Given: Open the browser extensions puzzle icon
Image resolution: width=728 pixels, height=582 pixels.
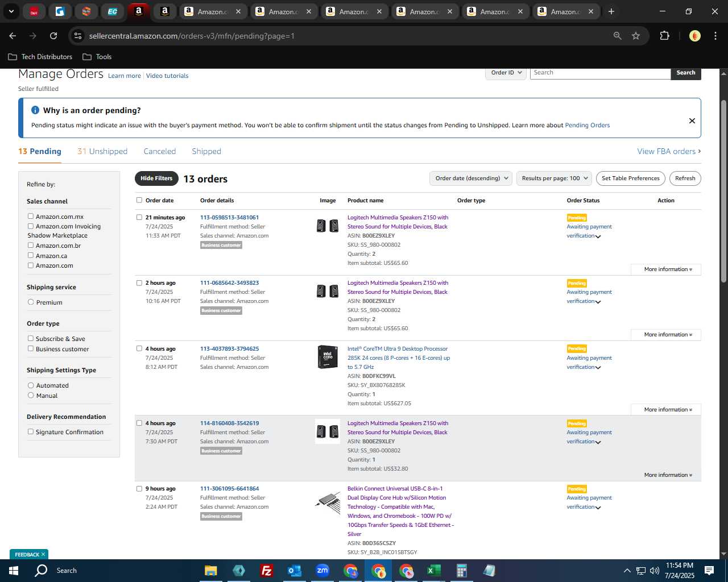Looking at the screenshot, I should tap(664, 36).
